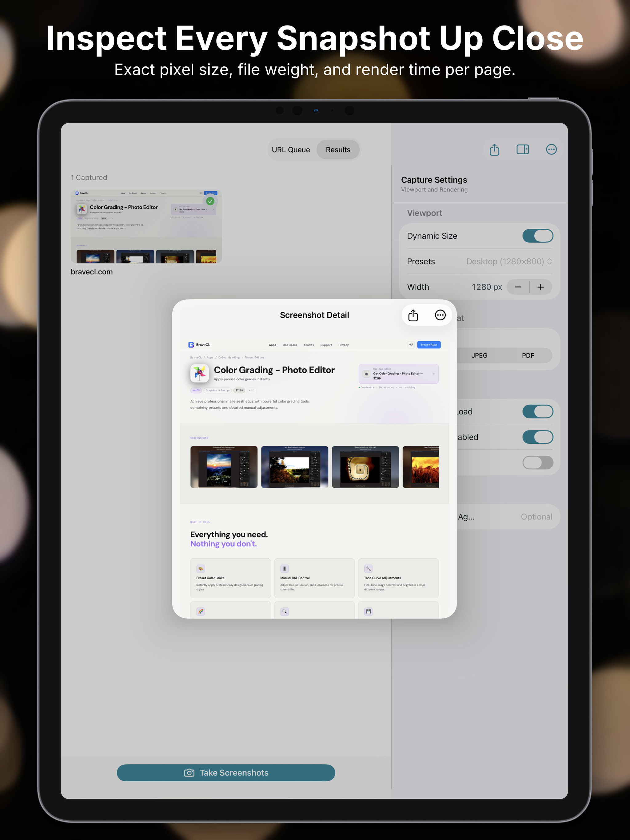Click the "1 Captured" count label
Image resolution: width=630 pixels, height=840 pixels.
tap(89, 177)
